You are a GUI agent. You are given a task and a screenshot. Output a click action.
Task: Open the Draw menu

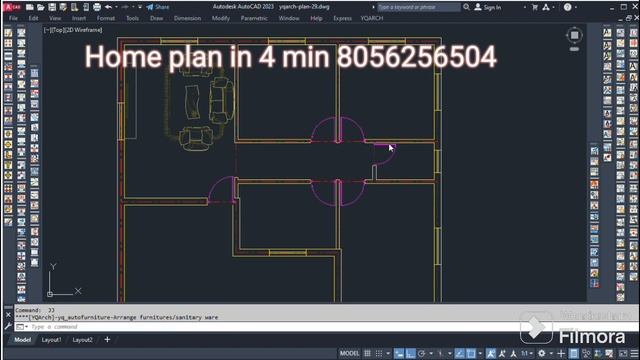coord(156,18)
